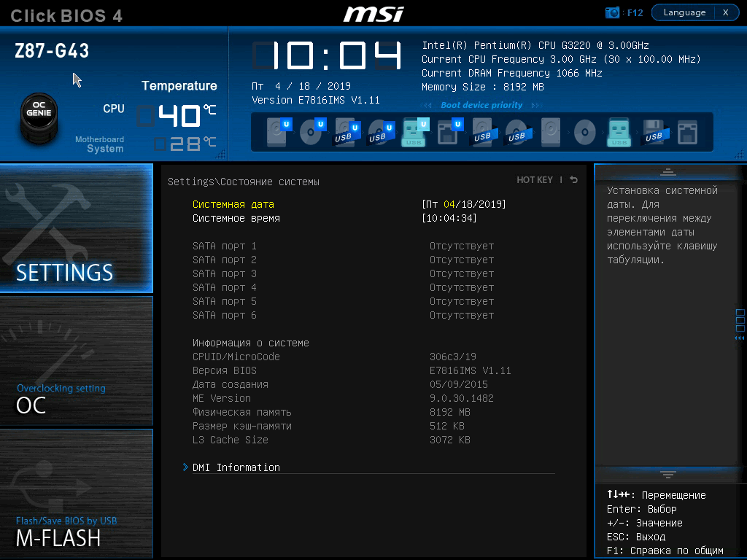Screen dimensions: 747x560
Task: Open the SETTINGS section
Action: pyautogui.click(x=76, y=228)
